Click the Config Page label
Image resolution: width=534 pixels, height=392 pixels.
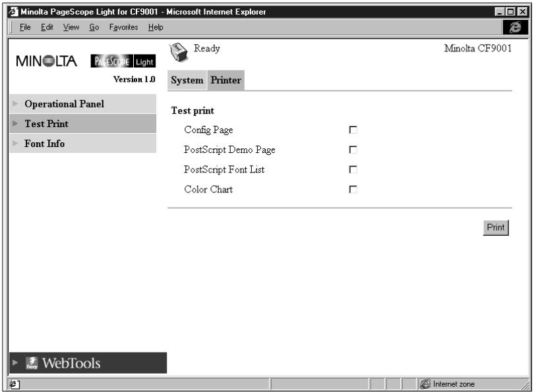208,130
